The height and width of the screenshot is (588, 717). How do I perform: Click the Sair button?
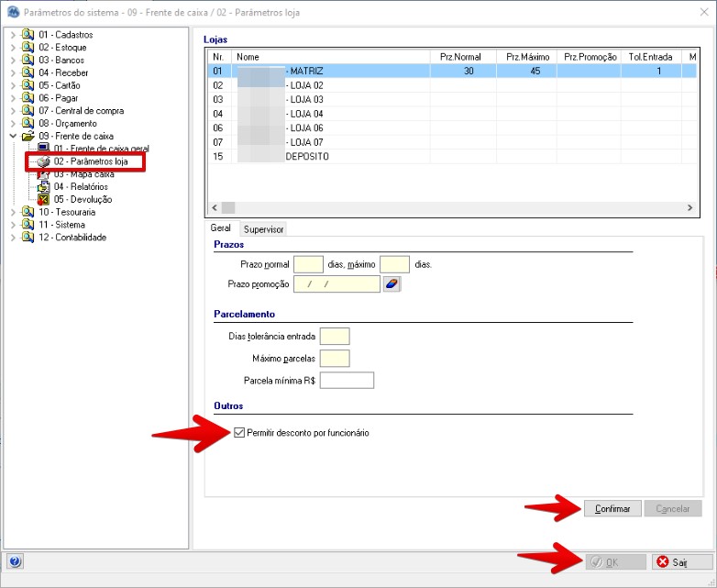pyautogui.click(x=682, y=562)
